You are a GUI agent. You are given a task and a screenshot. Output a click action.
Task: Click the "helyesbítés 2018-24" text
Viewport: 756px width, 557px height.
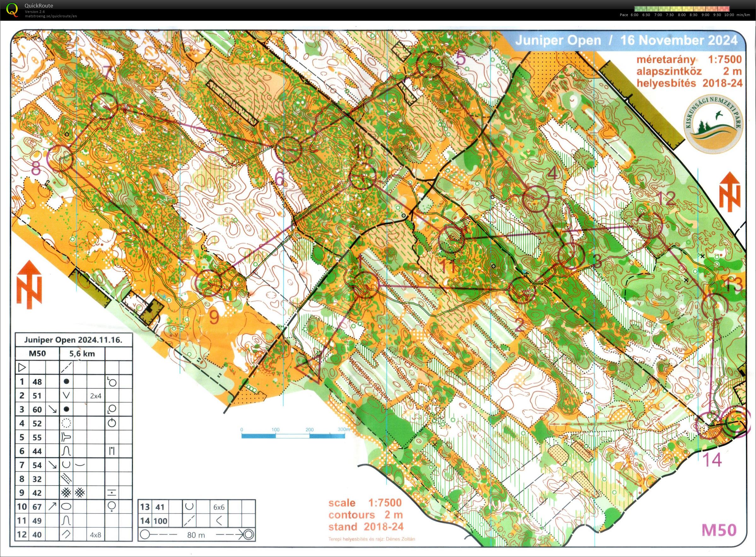point(689,83)
